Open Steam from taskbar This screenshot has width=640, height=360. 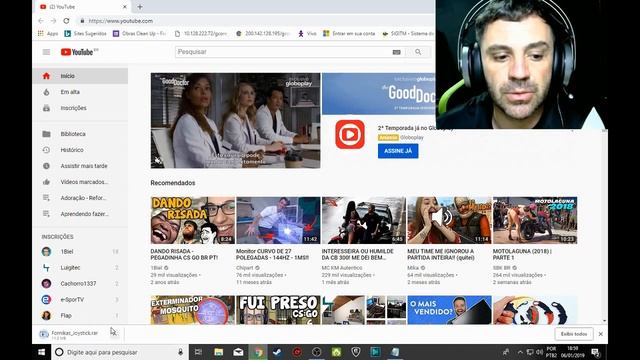tap(278, 352)
